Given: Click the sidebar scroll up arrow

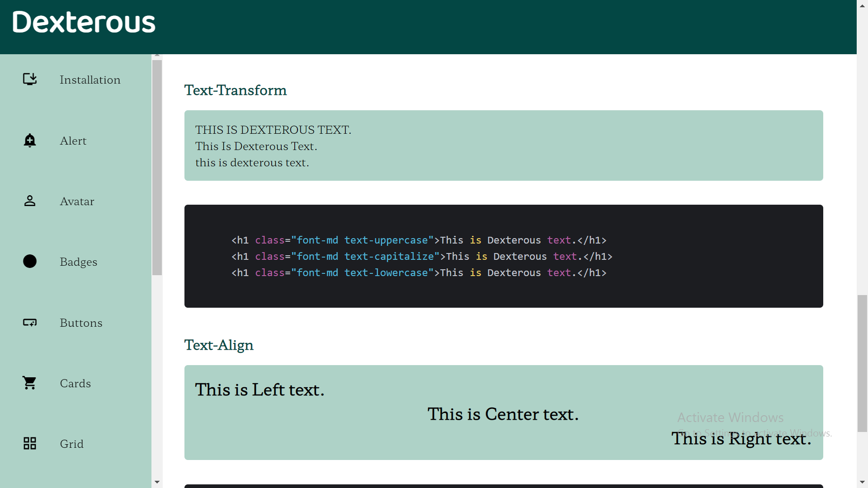Looking at the screenshot, I should (x=157, y=55).
